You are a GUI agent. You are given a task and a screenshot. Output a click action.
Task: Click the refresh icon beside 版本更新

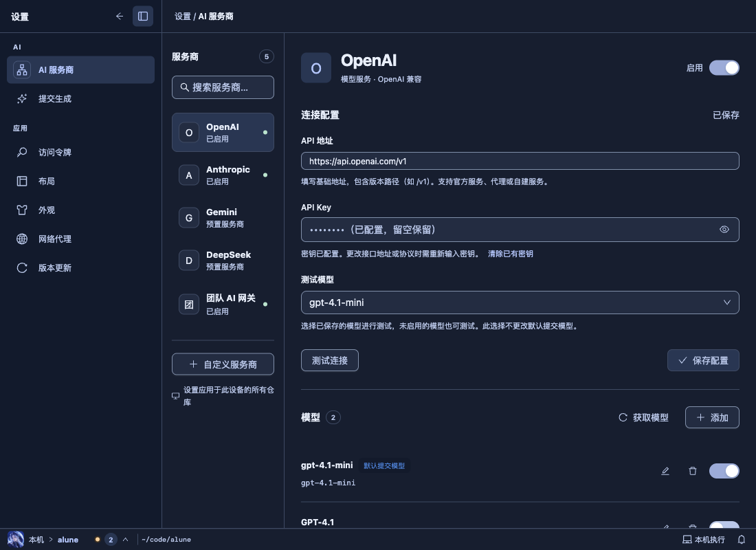tap(22, 268)
